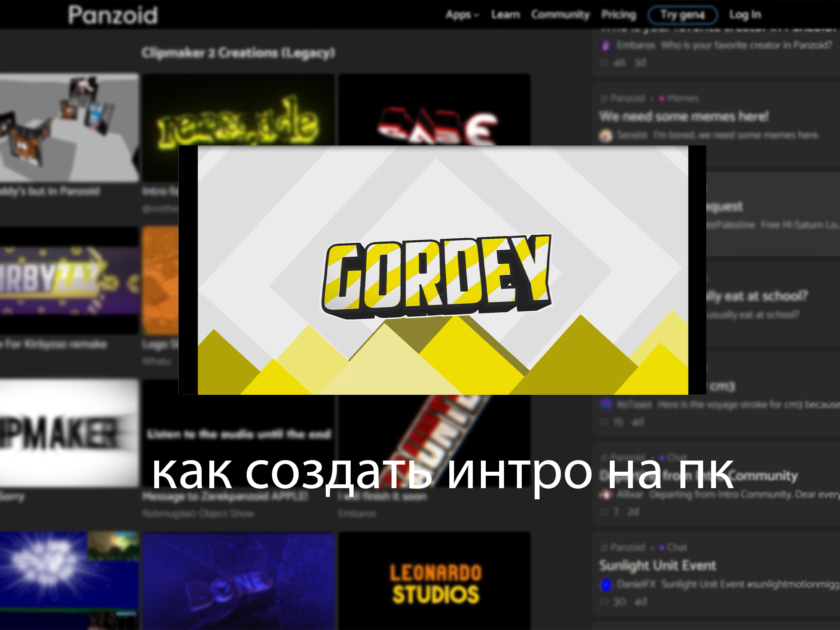Click the Panzoid logo in the header
This screenshot has width=840, height=630.
(x=113, y=15)
